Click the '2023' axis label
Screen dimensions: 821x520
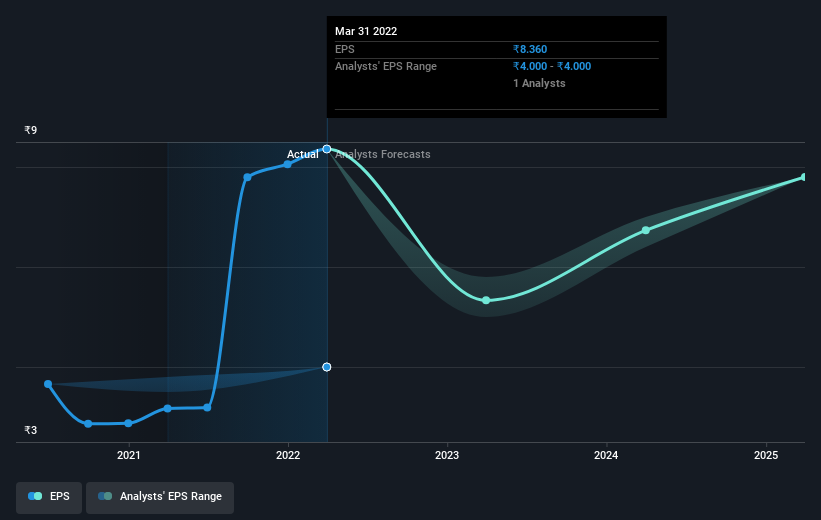[x=447, y=455]
